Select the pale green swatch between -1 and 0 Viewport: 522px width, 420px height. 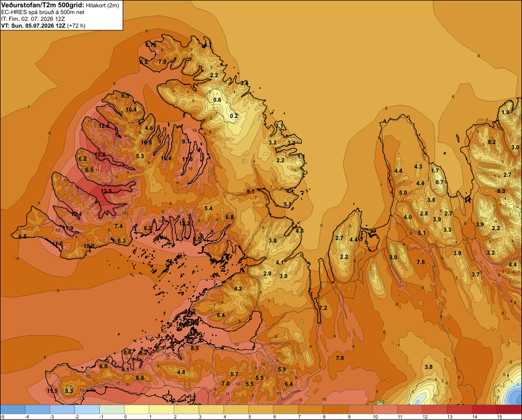(x=112, y=410)
